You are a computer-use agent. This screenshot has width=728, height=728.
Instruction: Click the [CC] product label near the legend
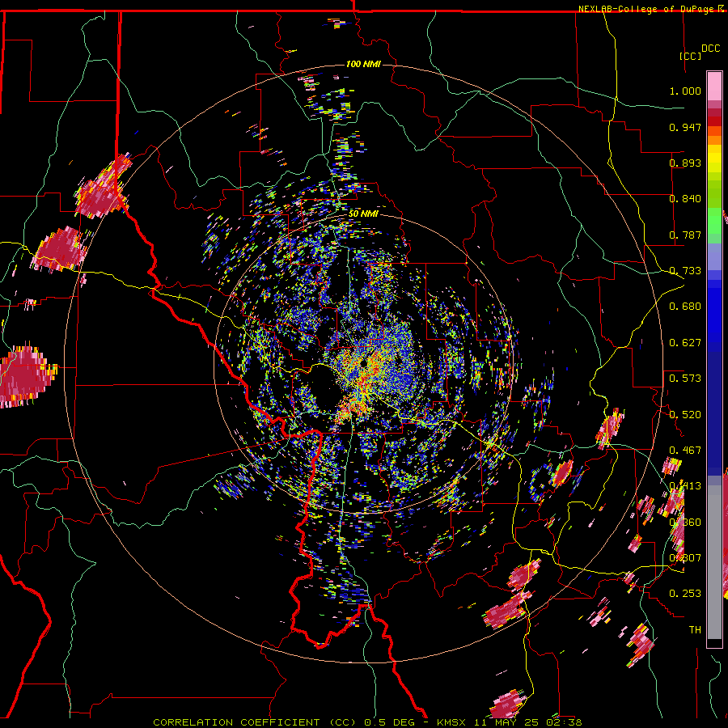tap(690, 56)
